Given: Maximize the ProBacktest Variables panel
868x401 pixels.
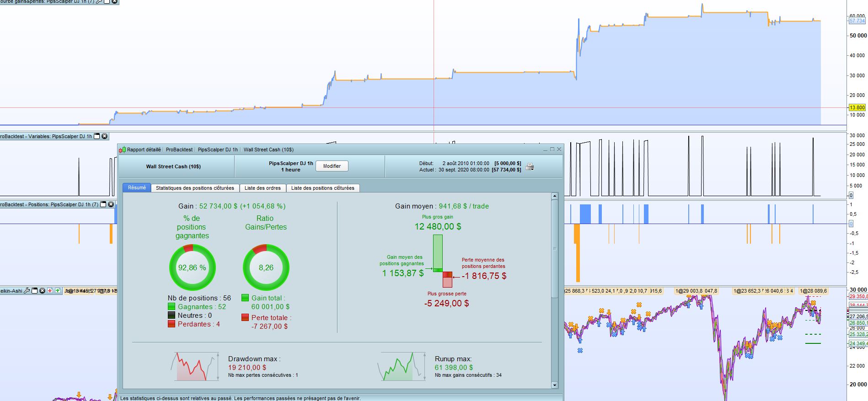Looking at the screenshot, I should (97, 136).
